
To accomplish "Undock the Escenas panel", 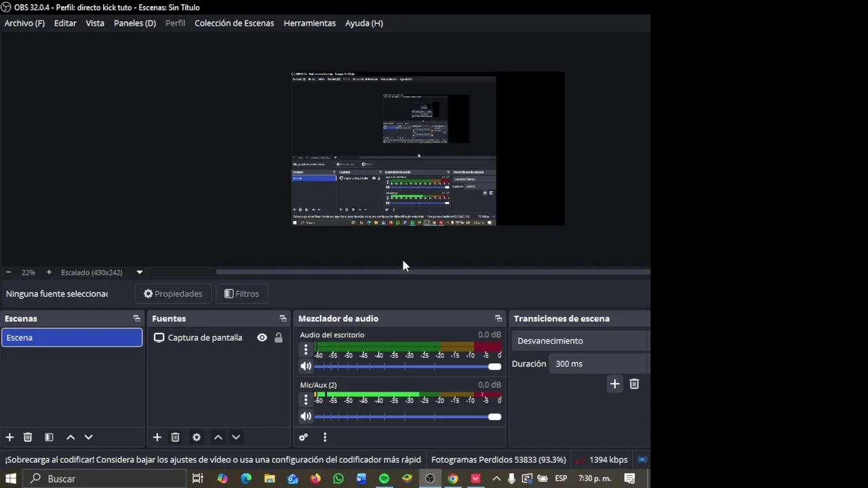I will click(x=136, y=319).
